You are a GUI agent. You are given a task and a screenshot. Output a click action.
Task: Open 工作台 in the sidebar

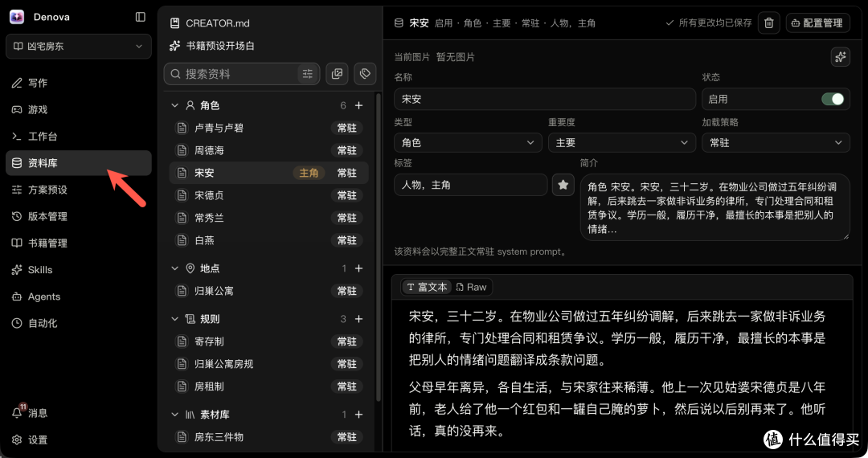tap(79, 136)
